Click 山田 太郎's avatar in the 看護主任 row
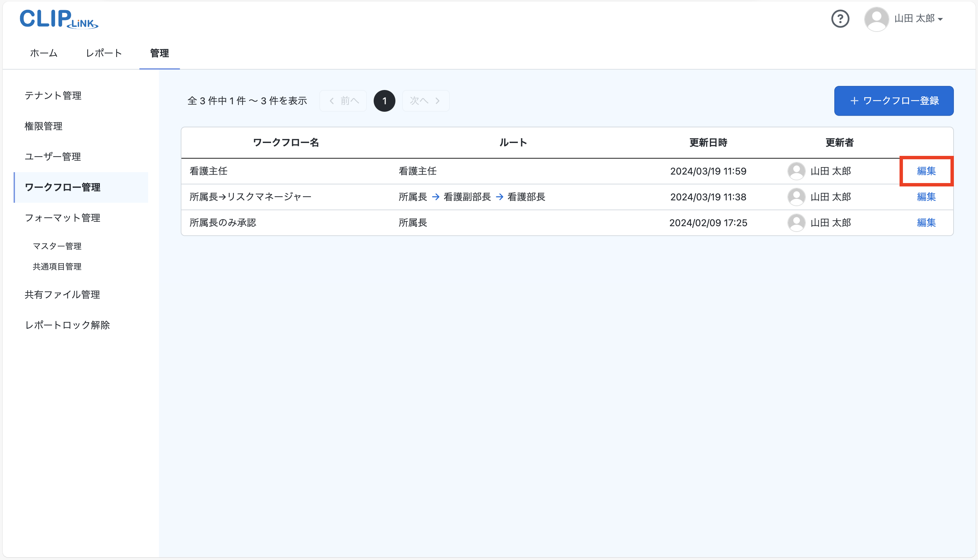The height and width of the screenshot is (560, 978). 796,171
